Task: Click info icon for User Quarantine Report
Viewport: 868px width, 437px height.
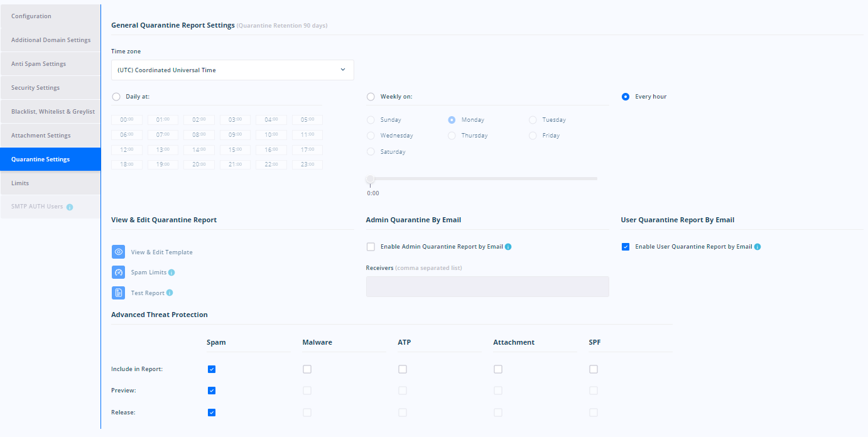Action: pos(757,247)
